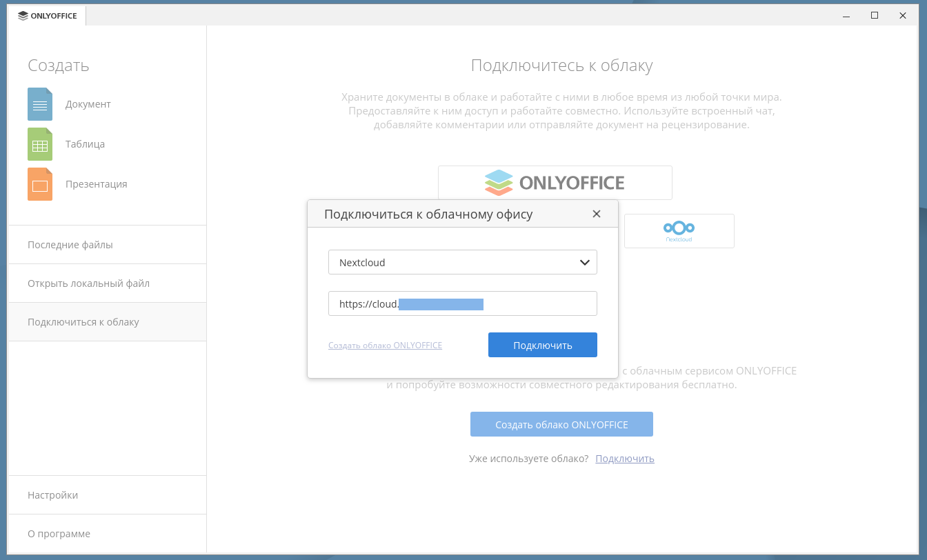The height and width of the screenshot is (560, 927).
Task: Click the Подключить button in dialog
Action: pyautogui.click(x=543, y=345)
